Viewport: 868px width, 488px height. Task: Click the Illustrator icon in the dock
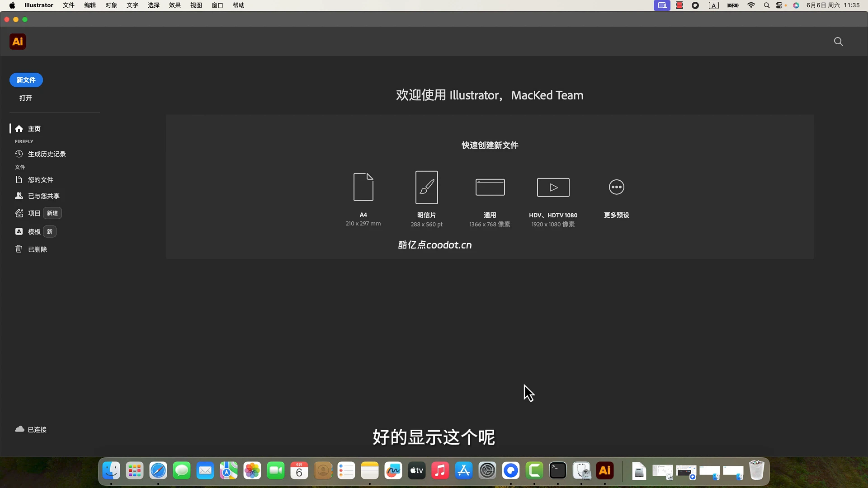coord(605,471)
